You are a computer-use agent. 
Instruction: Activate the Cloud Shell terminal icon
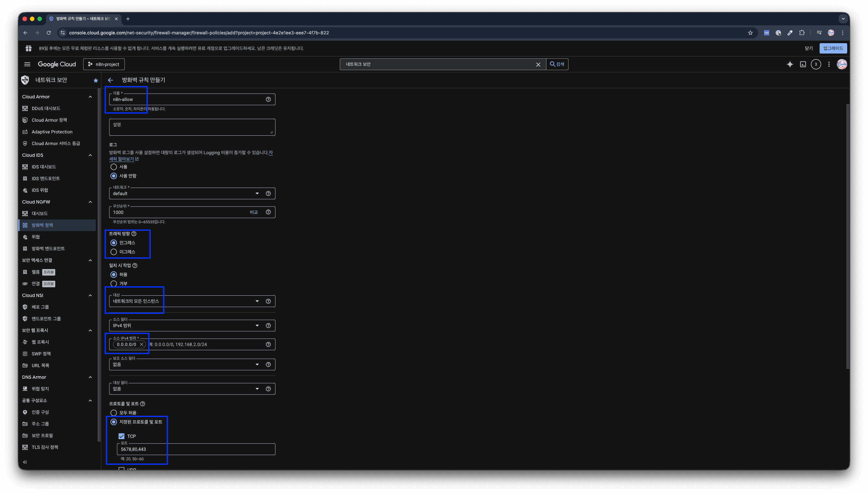[803, 64]
